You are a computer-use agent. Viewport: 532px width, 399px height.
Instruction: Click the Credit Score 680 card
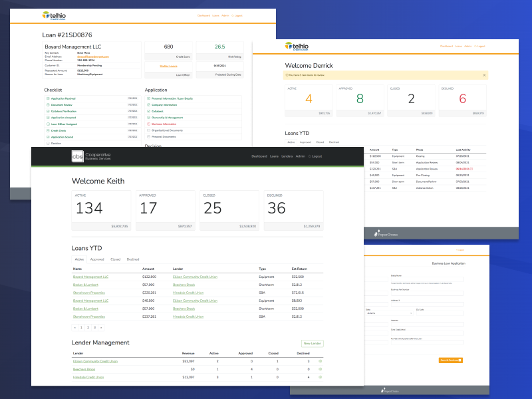[x=169, y=51]
